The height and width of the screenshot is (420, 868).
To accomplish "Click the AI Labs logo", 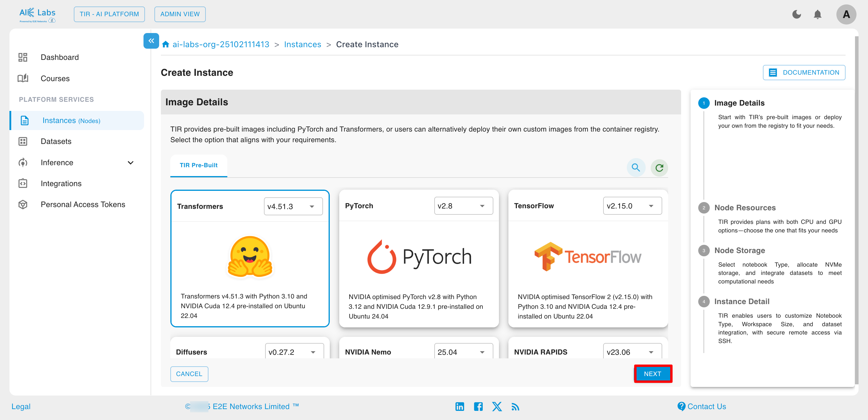I will pos(37,14).
